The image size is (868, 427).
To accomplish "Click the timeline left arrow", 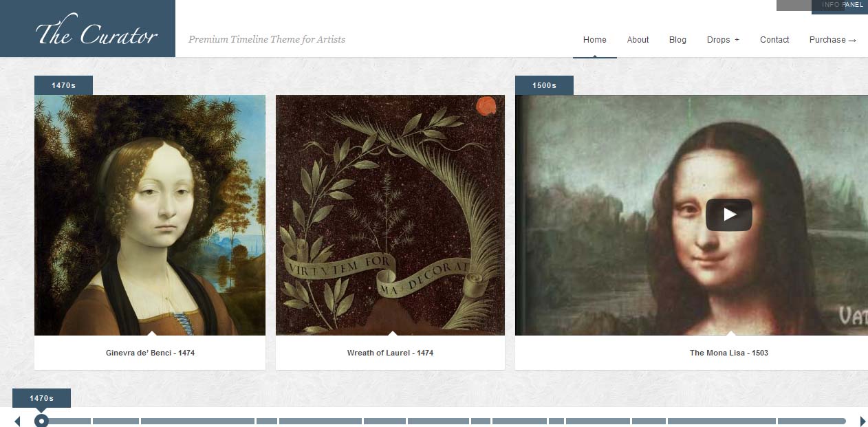I will point(17,421).
